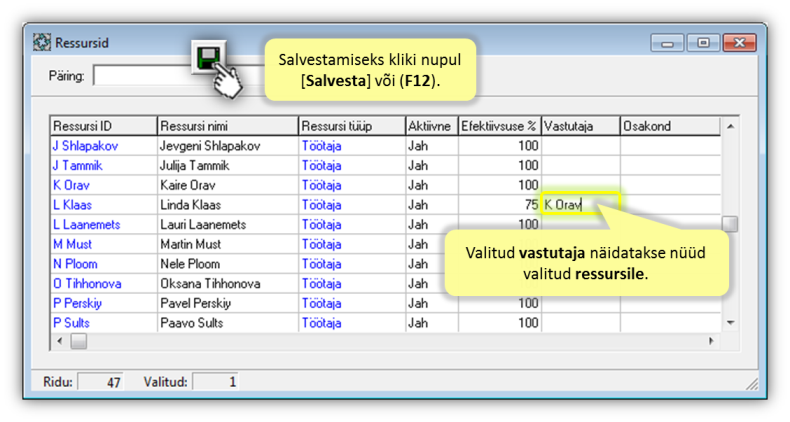Click the name cell Martin Must
The width and height of the screenshot is (790, 422).
tap(228, 244)
